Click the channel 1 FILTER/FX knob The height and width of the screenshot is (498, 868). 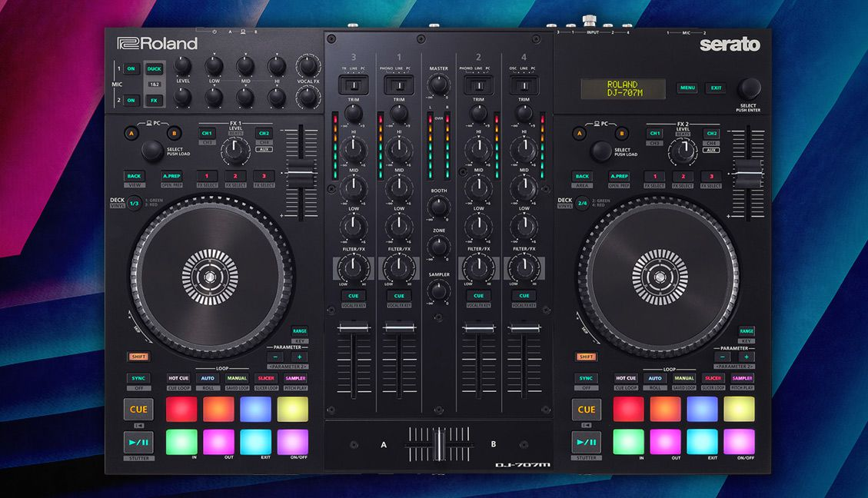pos(399,267)
